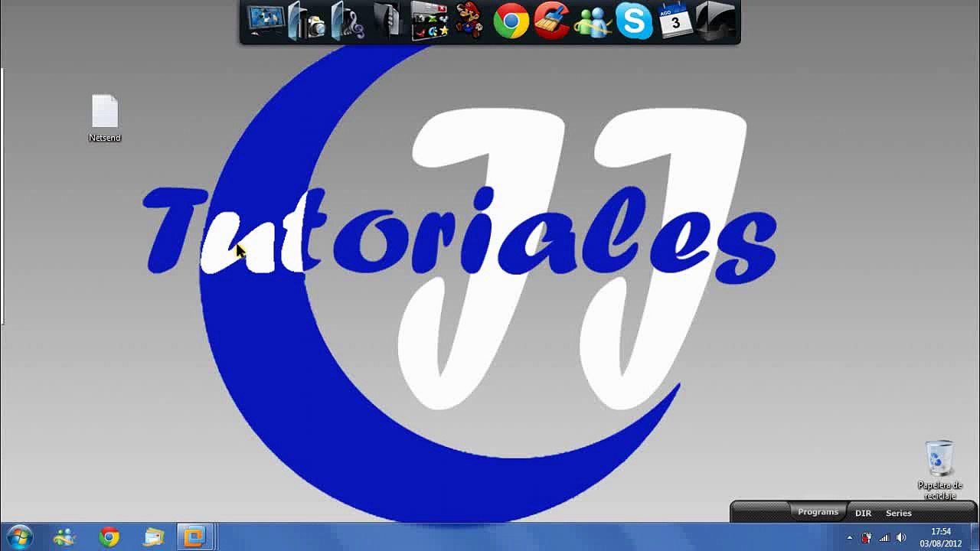The image size is (980, 551).
Task: Show hidden system tray icons
Action: (850, 538)
